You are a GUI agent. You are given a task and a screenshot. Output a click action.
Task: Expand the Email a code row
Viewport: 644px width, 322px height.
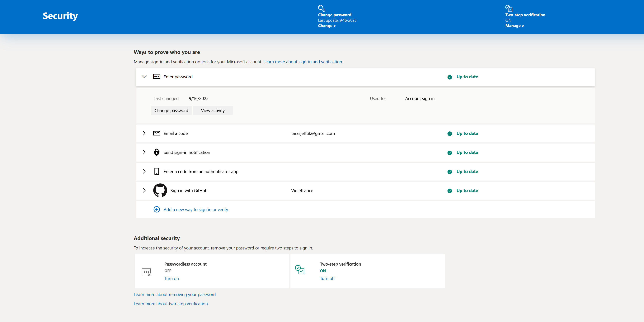tap(144, 133)
